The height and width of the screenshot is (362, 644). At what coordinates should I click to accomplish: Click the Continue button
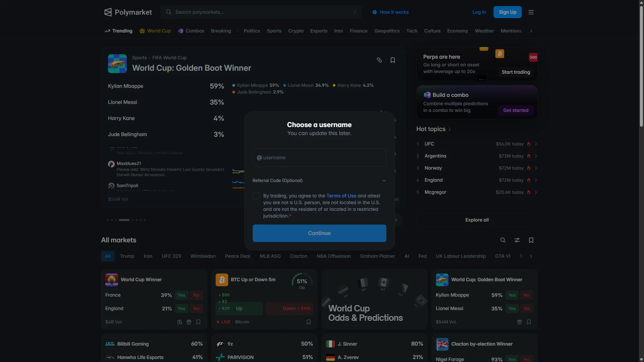[319, 233]
